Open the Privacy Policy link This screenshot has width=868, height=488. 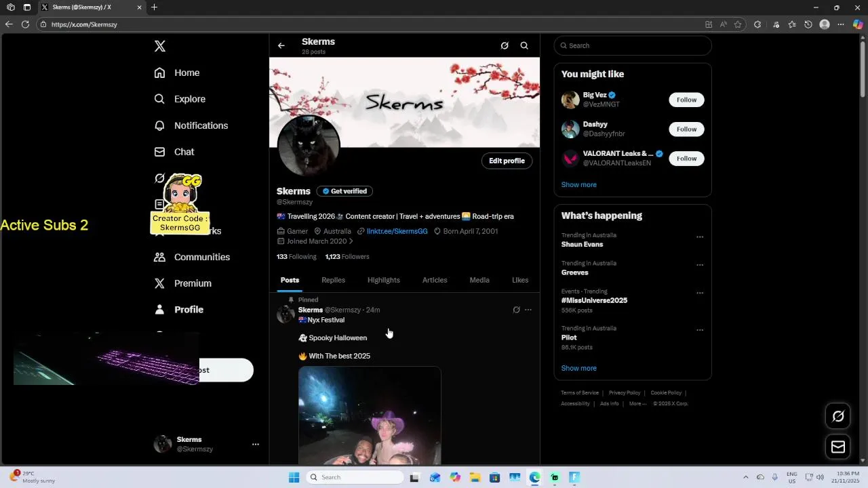coord(625,393)
